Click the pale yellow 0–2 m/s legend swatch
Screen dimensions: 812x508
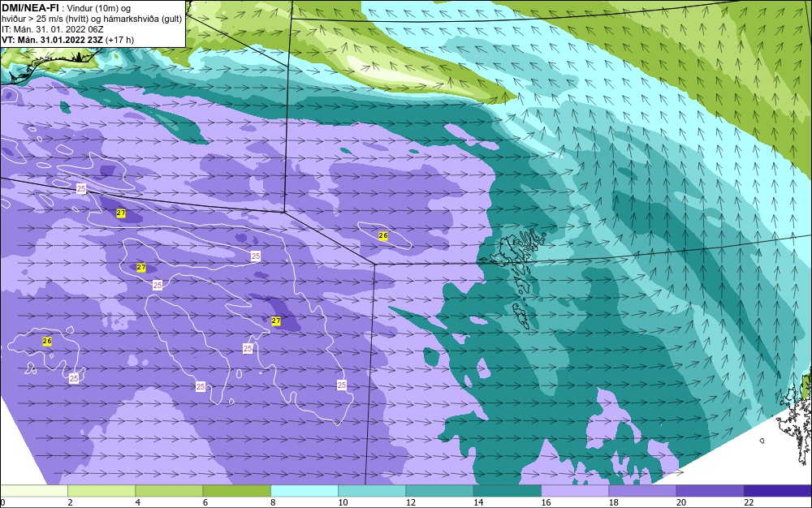[x=33, y=491]
